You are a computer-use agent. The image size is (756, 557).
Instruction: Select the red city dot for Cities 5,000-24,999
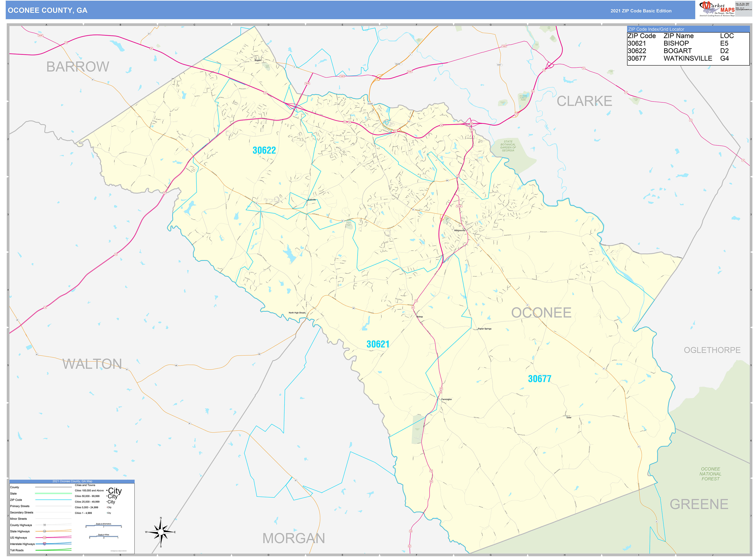tap(107, 508)
